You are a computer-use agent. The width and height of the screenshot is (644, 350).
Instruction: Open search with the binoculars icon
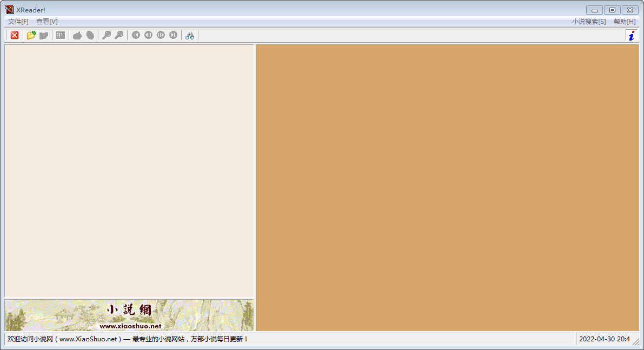[x=190, y=35]
